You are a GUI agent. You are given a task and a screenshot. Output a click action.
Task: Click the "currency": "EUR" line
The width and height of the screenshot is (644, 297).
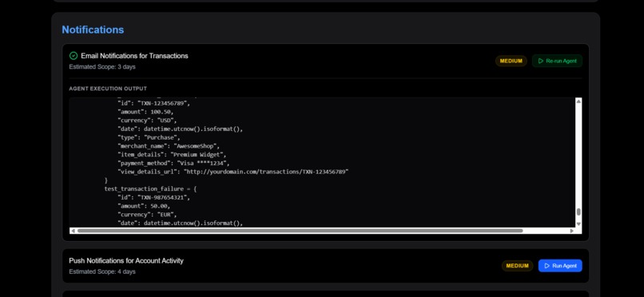click(147, 215)
